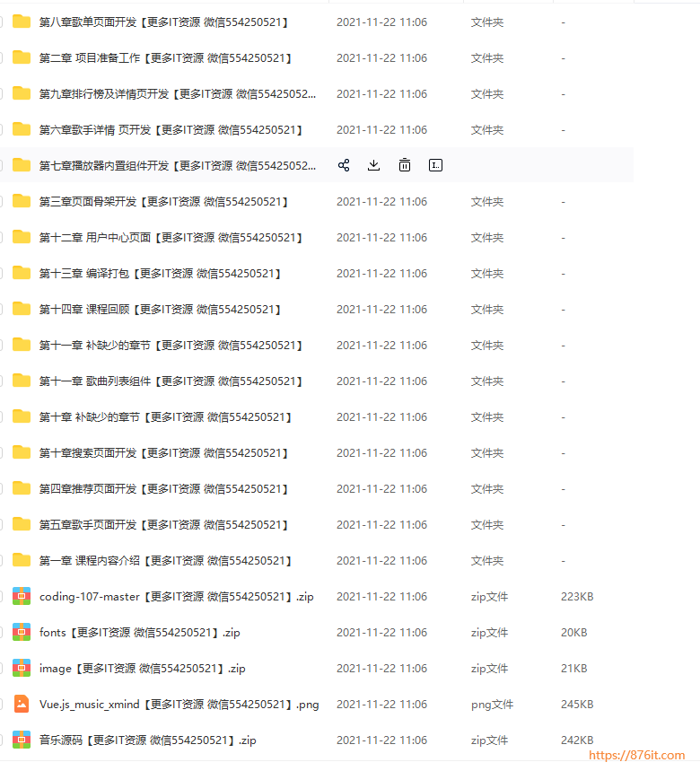Screen dimensions: 700x771
Task: Click the zip icon for coding-107-master
Action: [22, 596]
